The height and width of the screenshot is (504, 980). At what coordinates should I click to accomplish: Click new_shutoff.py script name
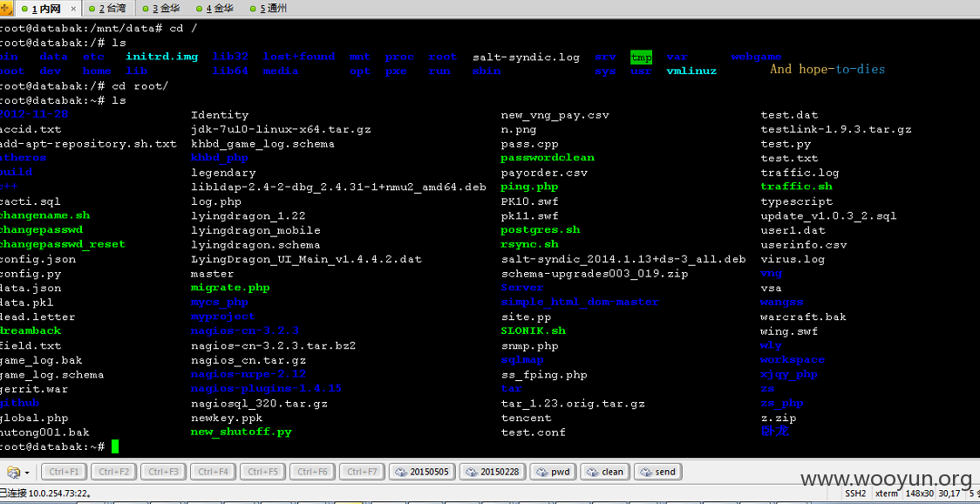[242, 432]
